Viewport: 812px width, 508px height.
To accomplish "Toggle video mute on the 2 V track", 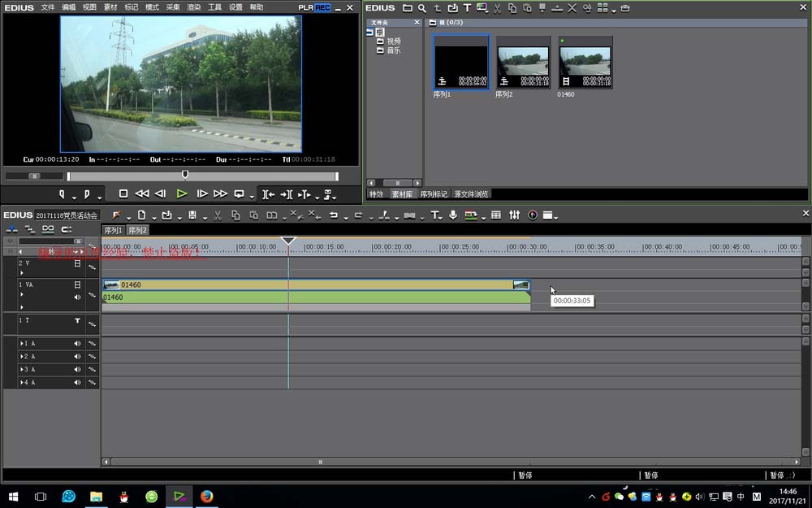I will [78, 263].
